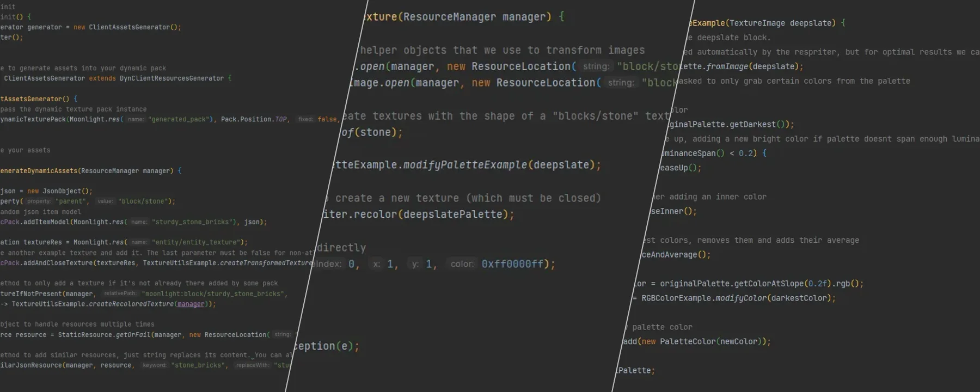Viewport: 980px width, 392px height.
Task: Click the comment "asked to only grab certain colors from the palette"
Action: [794, 81]
